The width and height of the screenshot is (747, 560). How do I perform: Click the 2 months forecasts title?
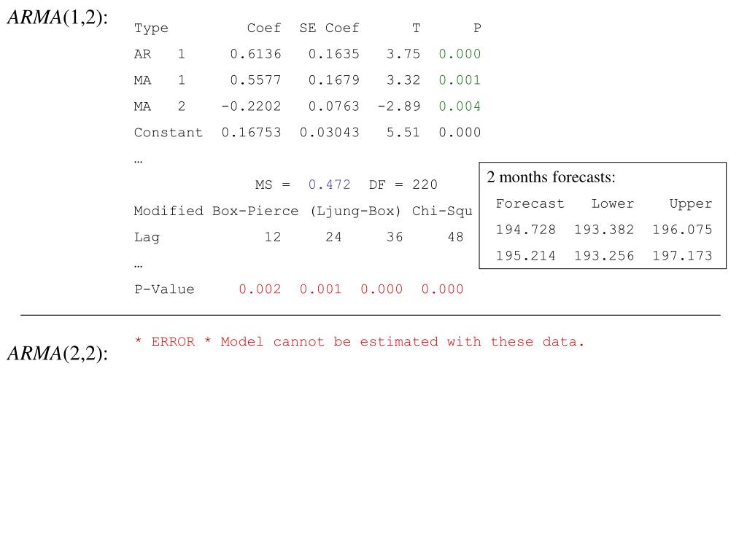tap(551, 177)
